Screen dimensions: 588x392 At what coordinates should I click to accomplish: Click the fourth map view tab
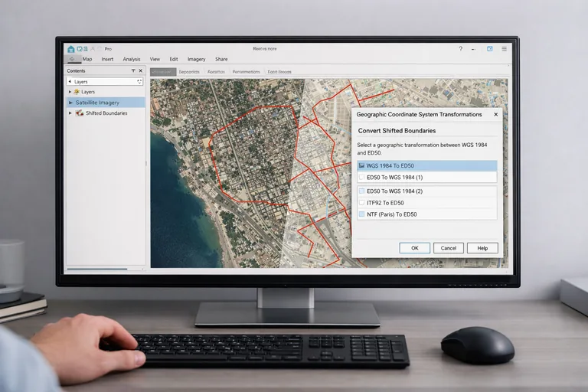(x=246, y=72)
